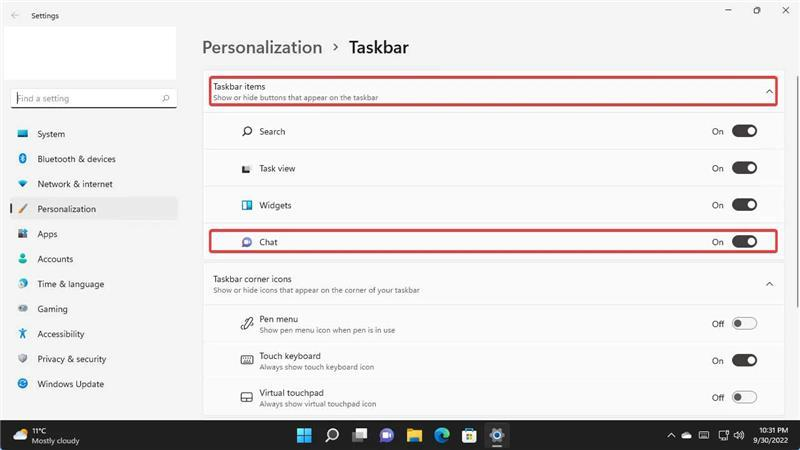Collapse the Taskbar corner icons chevron
Image resolution: width=800 pixels, height=450 pixels.
(x=769, y=284)
